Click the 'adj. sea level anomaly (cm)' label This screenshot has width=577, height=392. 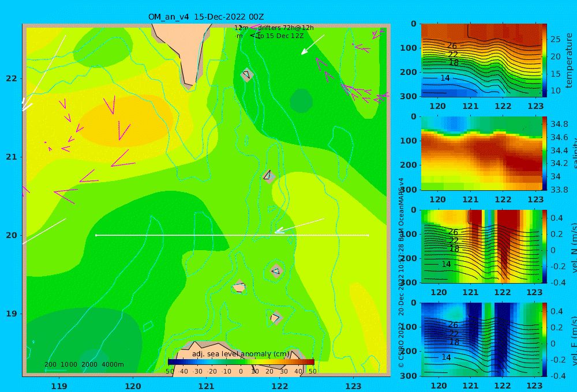pyautogui.click(x=241, y=354)
